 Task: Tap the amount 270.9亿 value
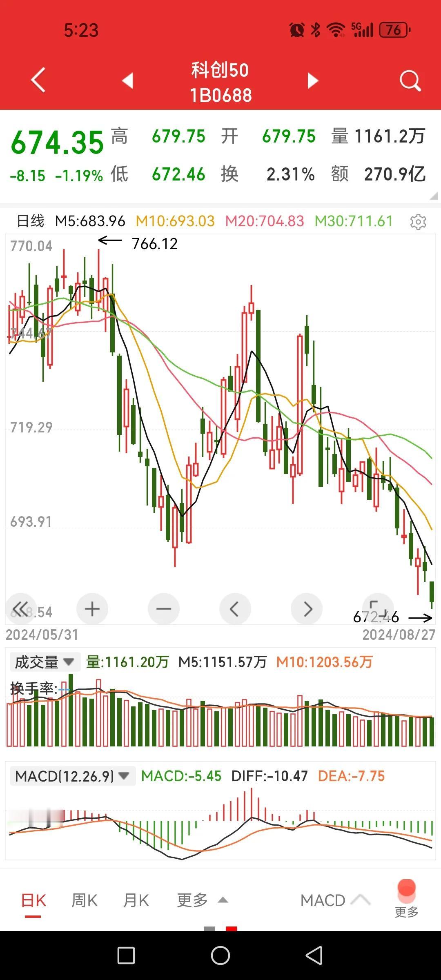tap(395, 174)
